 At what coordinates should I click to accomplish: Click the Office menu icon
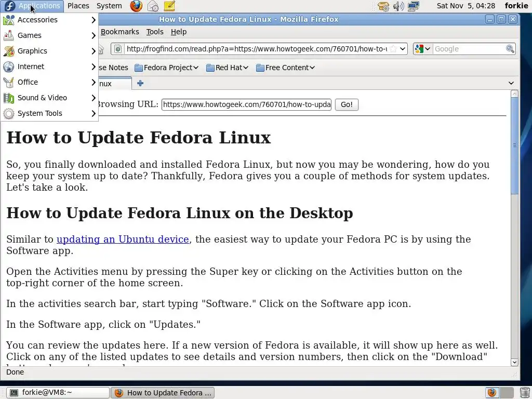pyautogui.click(x=9, y=82)
